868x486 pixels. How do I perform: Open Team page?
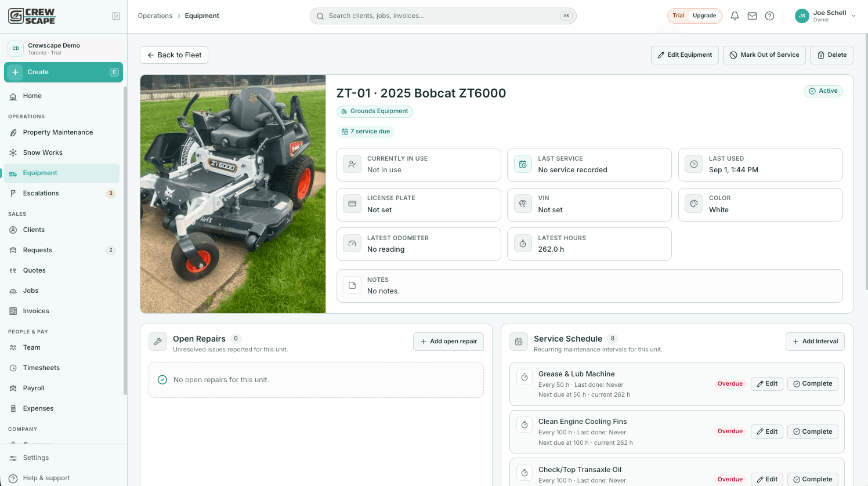point(62,348)
